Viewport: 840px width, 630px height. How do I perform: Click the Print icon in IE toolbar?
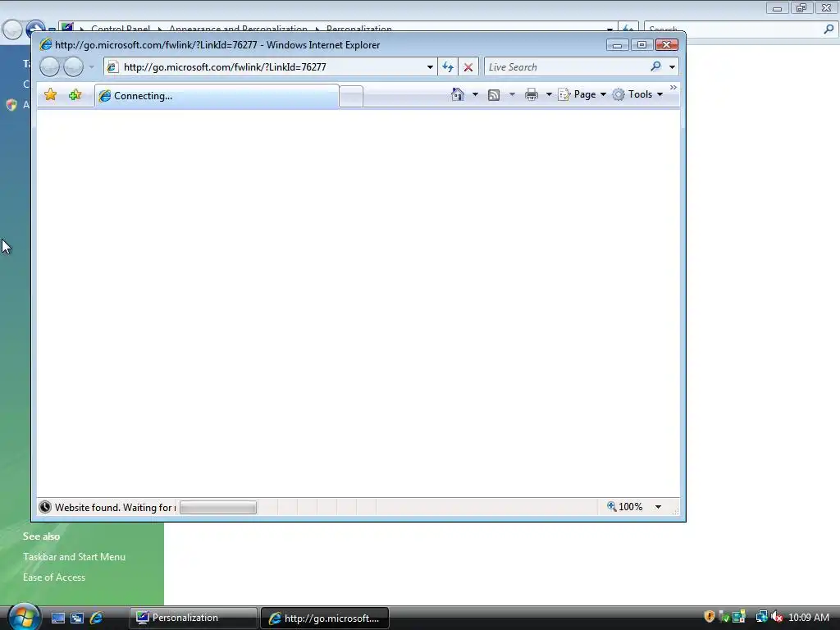coord(532,95)
